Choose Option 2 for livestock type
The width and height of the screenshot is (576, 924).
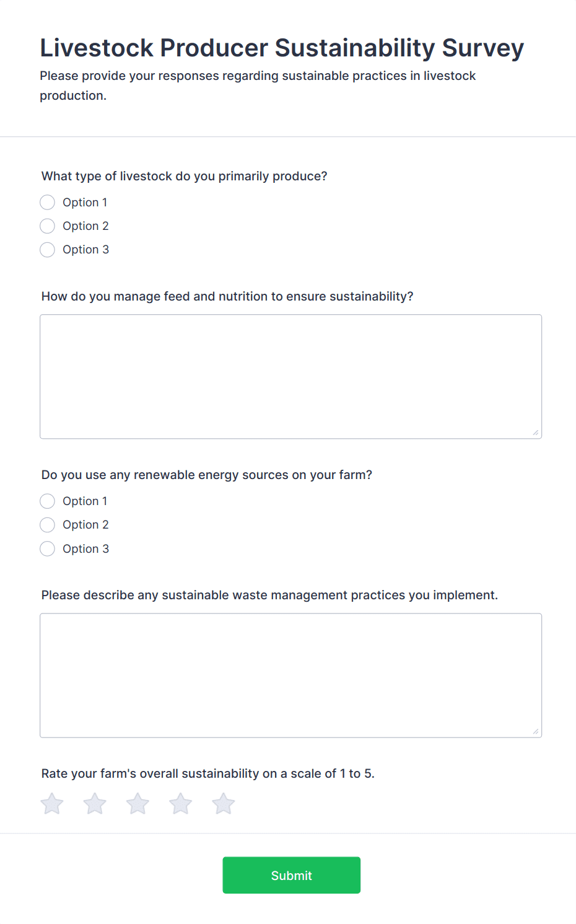[48, 226]
